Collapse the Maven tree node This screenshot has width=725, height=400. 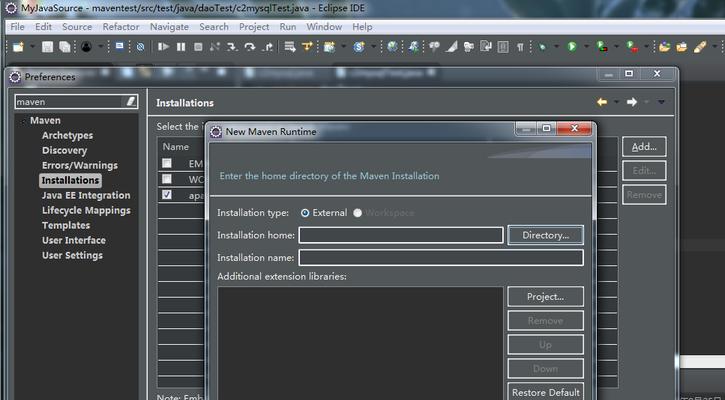coord(23,121)
